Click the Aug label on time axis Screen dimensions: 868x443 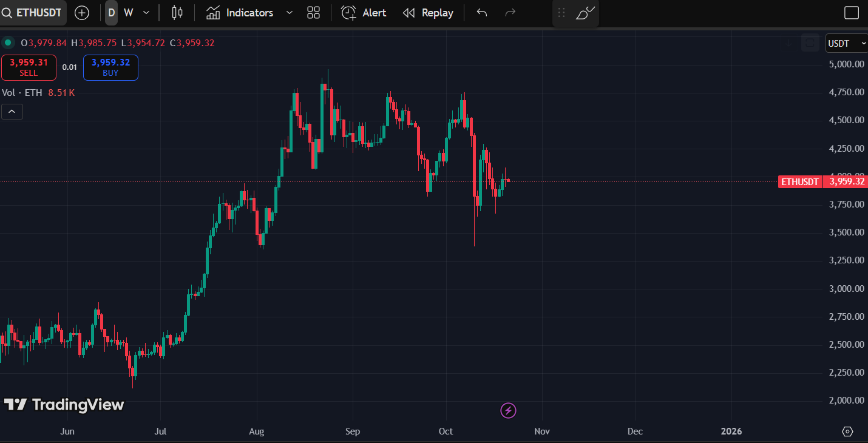[257, 431]
